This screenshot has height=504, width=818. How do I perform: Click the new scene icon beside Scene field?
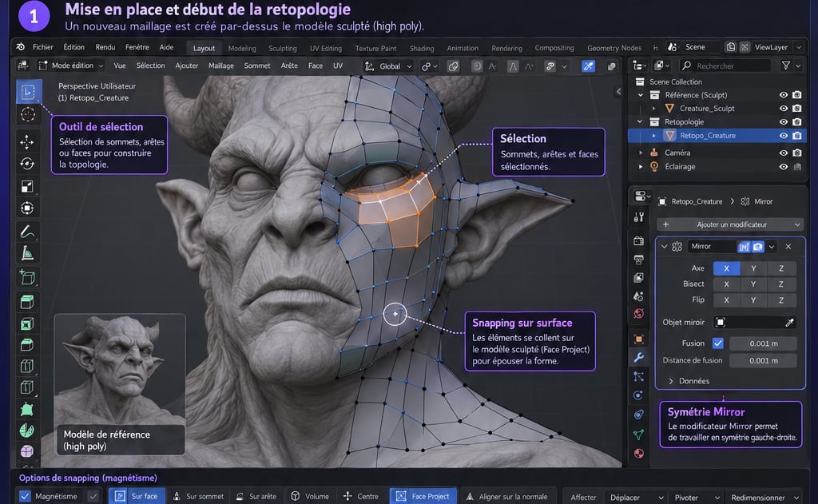click(x=731, y=47)
